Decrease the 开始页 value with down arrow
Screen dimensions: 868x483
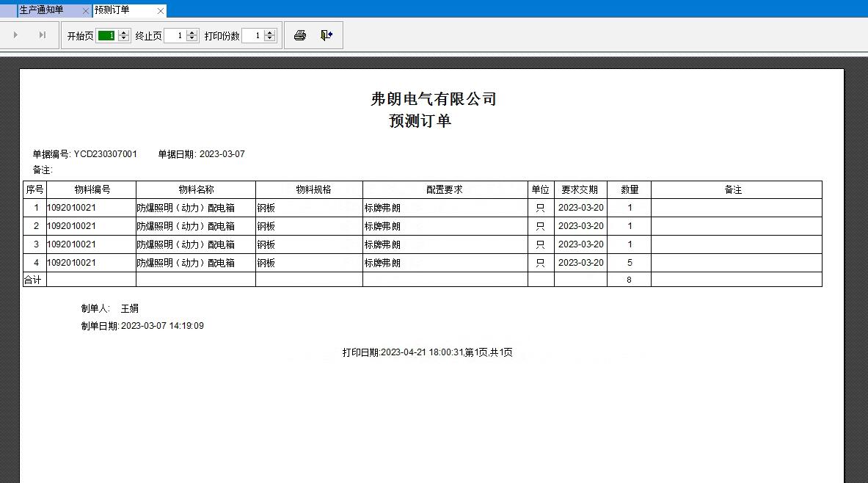pos(123,39)
